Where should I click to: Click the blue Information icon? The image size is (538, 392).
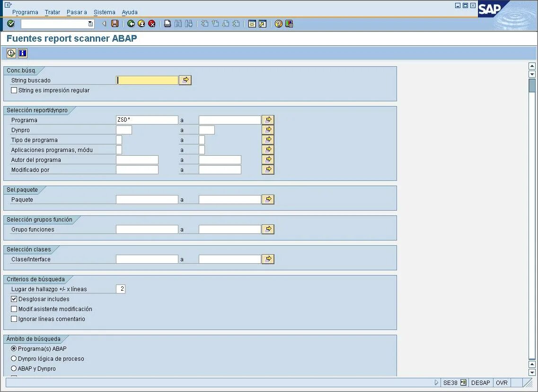pyautogui.click(x=23, y=53)
